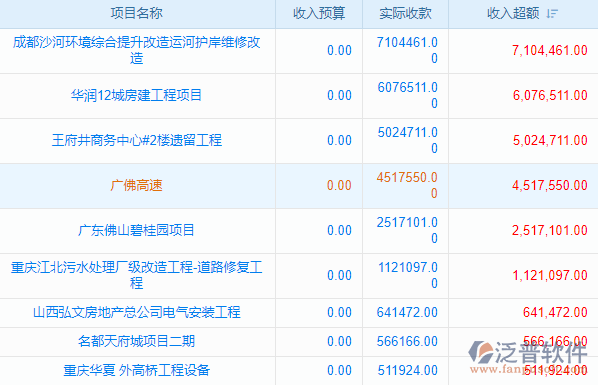598x385 pixels.
Task: Click budget 0.00 in 山西弘文房地产 row
Action: click(x=339, y=312)
